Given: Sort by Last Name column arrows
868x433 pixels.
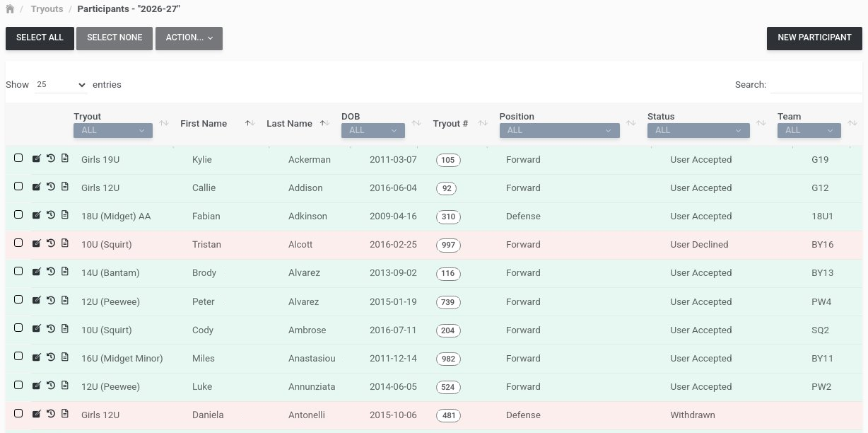Looking at the screenshot, I should (x=325, y=123).
